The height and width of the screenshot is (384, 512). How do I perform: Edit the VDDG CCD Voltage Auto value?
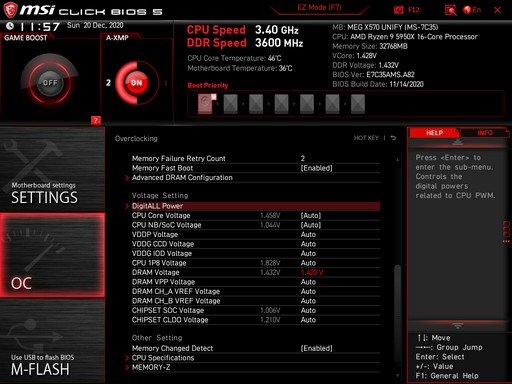point(308,244)
